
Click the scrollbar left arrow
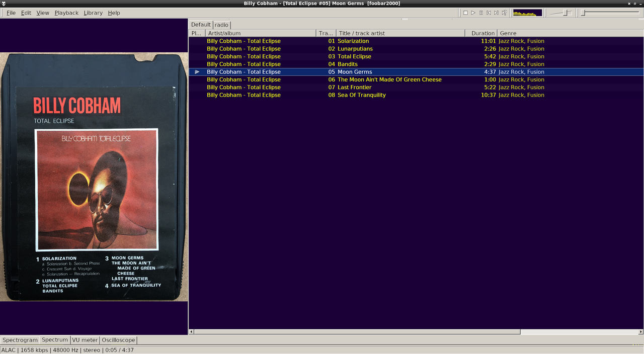point(191,332)
